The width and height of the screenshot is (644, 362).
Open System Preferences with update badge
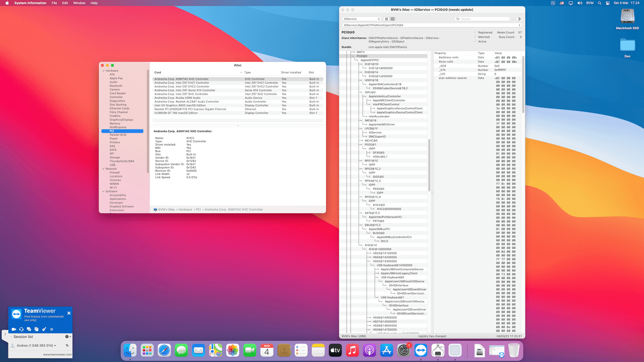coord(404,351)
